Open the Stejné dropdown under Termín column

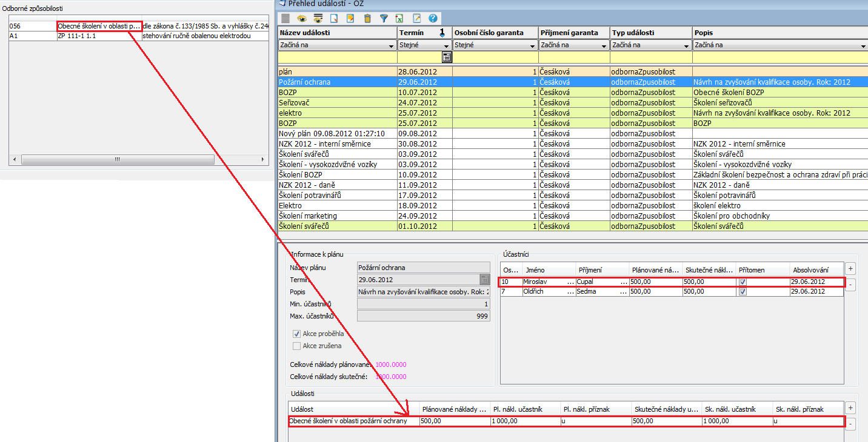(447, 45)
